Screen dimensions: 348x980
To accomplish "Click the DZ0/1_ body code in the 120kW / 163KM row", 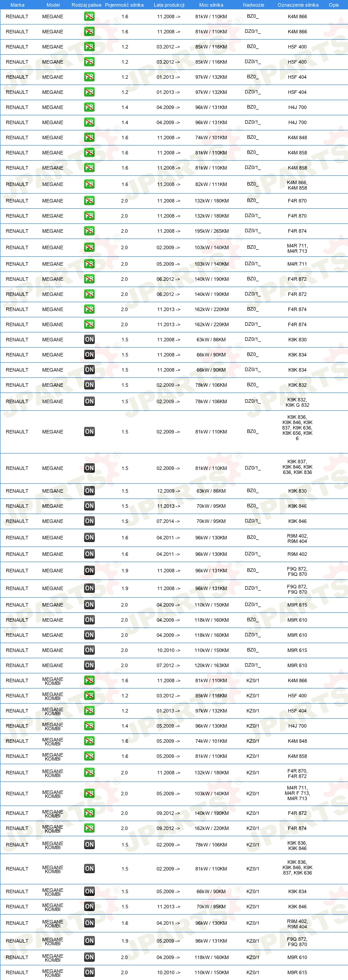I will [x=252, y=665].
